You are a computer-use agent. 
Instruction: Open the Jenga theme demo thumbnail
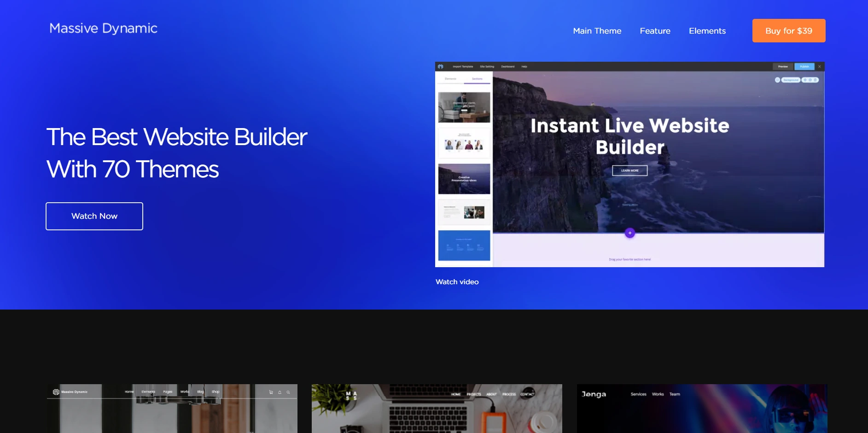(x=702, y=409)
